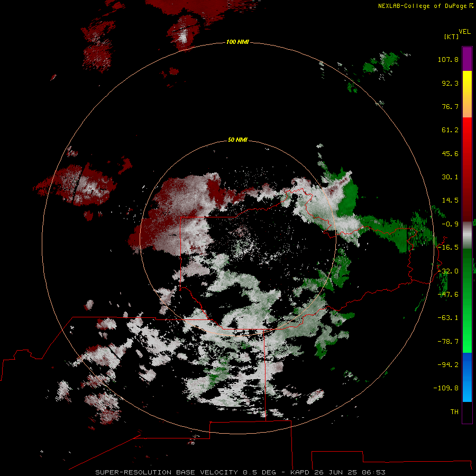Screen dimensions: 476x476
Task: Pick the purple segment atop the velocity color bar
Action: [467, 59]
